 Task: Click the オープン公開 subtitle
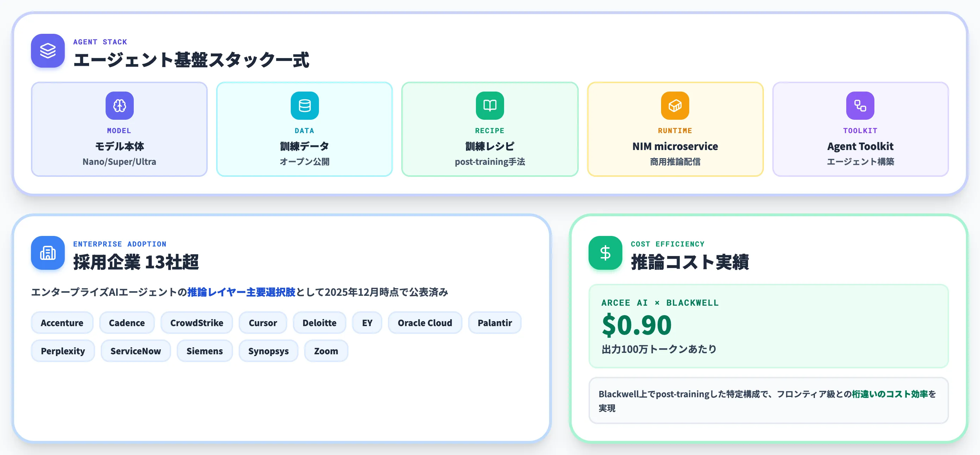click(305, 162)
